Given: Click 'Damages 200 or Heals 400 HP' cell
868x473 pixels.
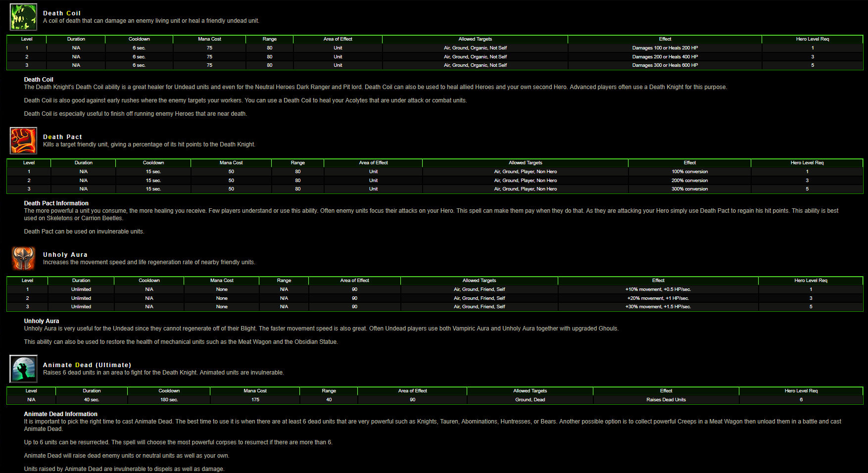Looking at the screenshot, I should pos(665,57).
